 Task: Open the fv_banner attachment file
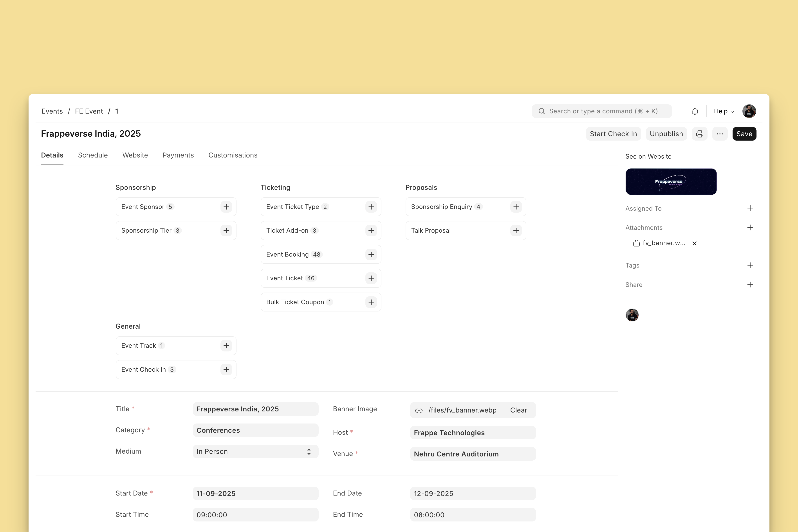click(x=664, y=243)
